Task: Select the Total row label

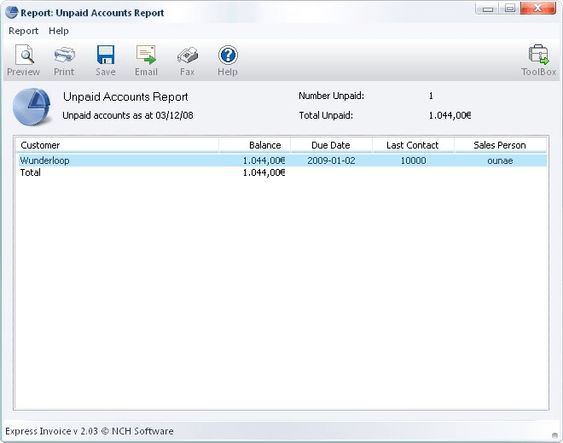Action: (31, 173)
